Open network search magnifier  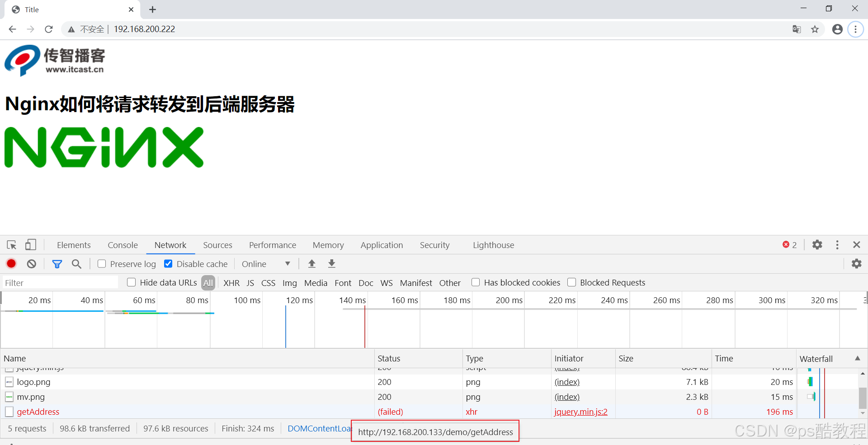76,264
